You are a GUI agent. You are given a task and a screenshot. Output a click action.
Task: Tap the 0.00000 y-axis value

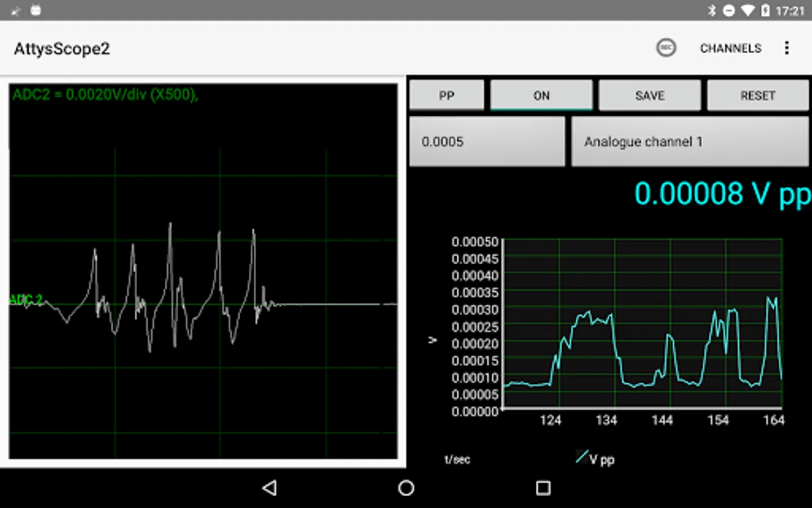pos(475,411)
